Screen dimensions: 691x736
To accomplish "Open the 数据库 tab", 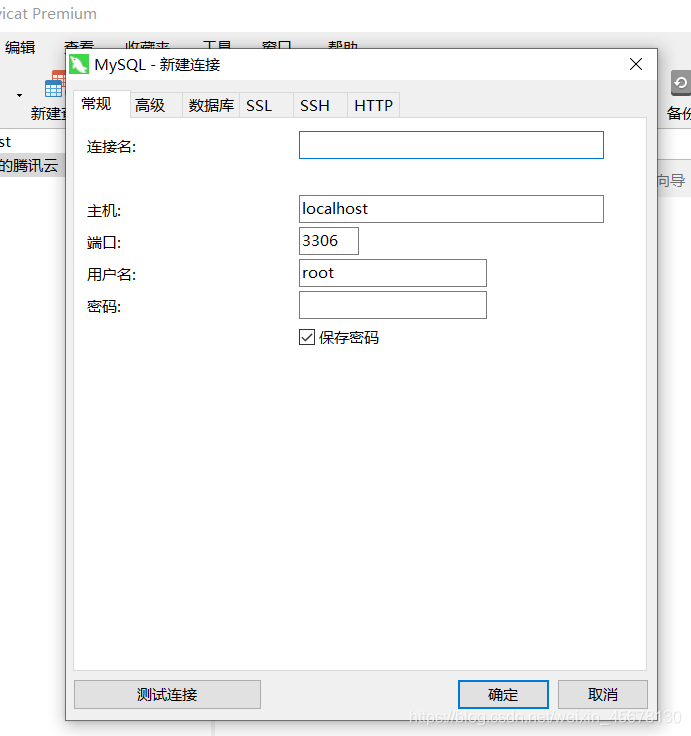I will pyautogui.click(x=211, y=105).
